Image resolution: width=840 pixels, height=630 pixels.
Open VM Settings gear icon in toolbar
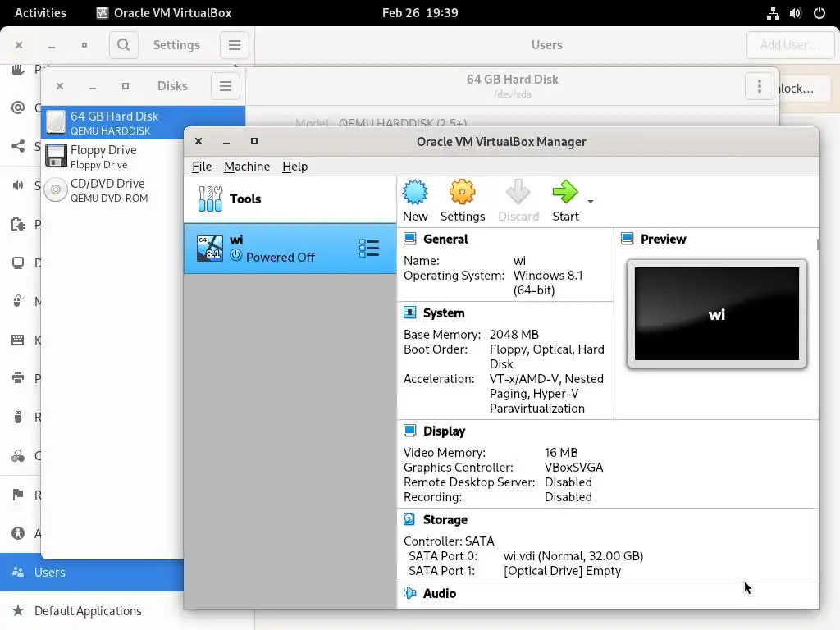coord(463,192)
